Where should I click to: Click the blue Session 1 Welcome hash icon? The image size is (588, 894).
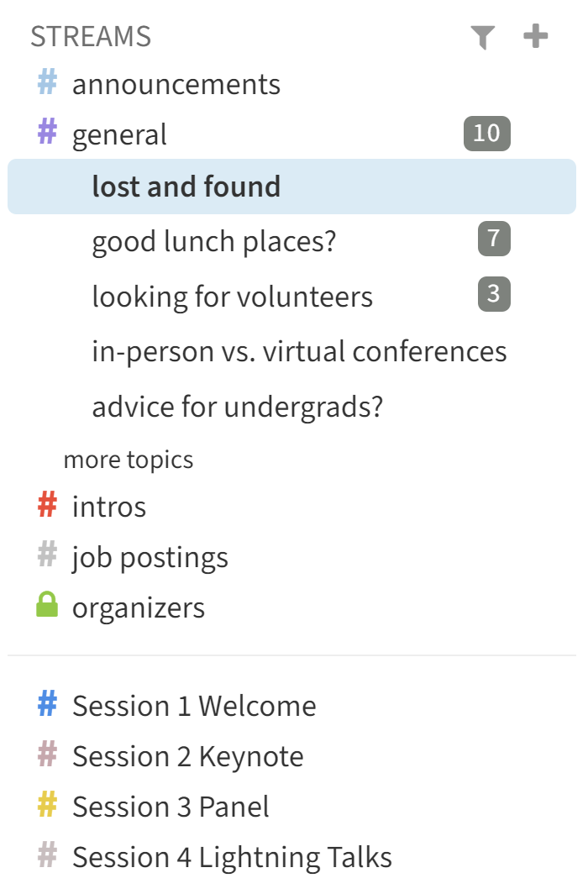click(48, 705)
